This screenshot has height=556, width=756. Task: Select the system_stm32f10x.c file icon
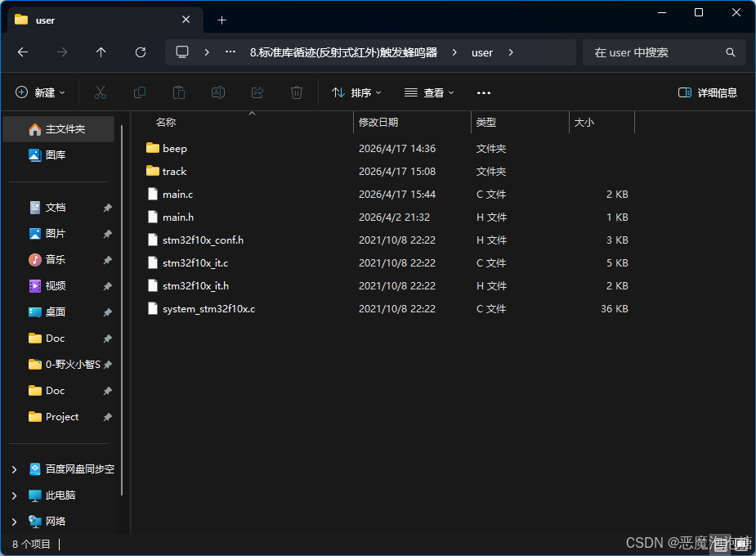tap(153, 308)
